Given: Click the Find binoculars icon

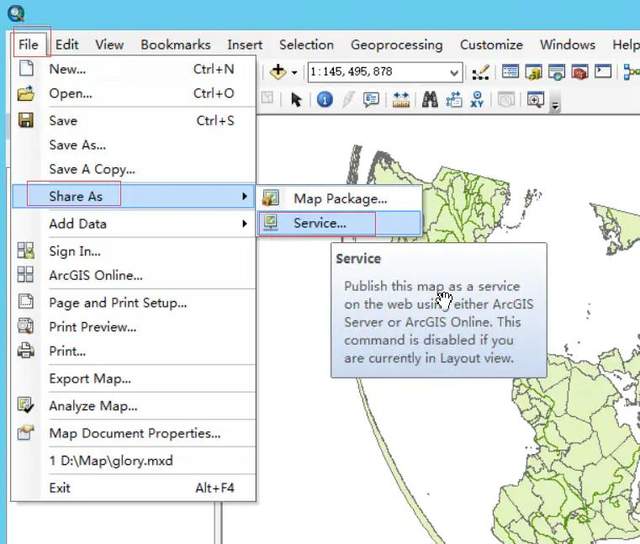Looking at the screenshot, I should 430,100.
